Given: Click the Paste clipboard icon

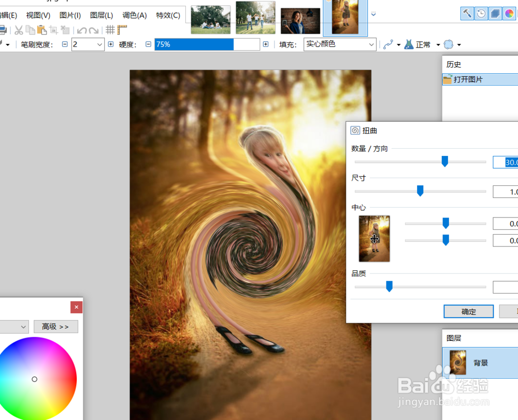Looking at the screenshot, I should point(42,31).
